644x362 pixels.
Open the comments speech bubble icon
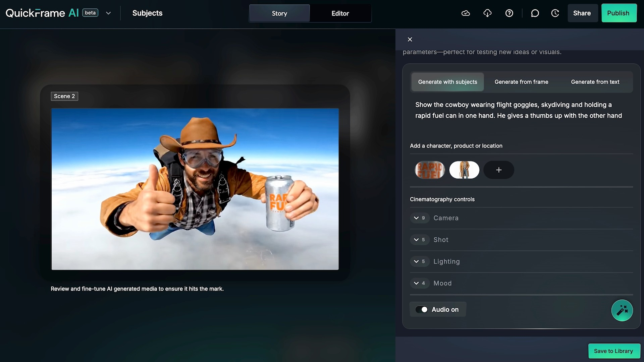535,13
